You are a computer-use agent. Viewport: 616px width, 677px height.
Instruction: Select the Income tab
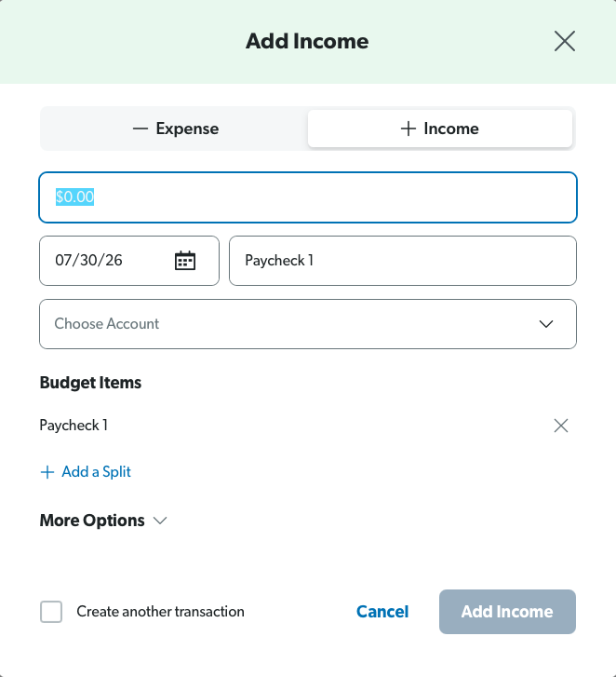(440, 129)
